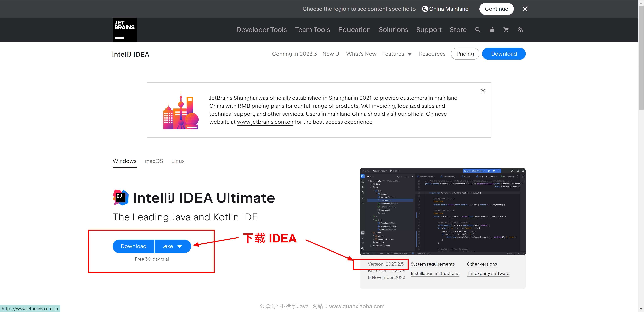Screen dimensions: 644x312
Task: Click 'The Leading Java and Kotlin IDE' tagline
Action: 185,217
